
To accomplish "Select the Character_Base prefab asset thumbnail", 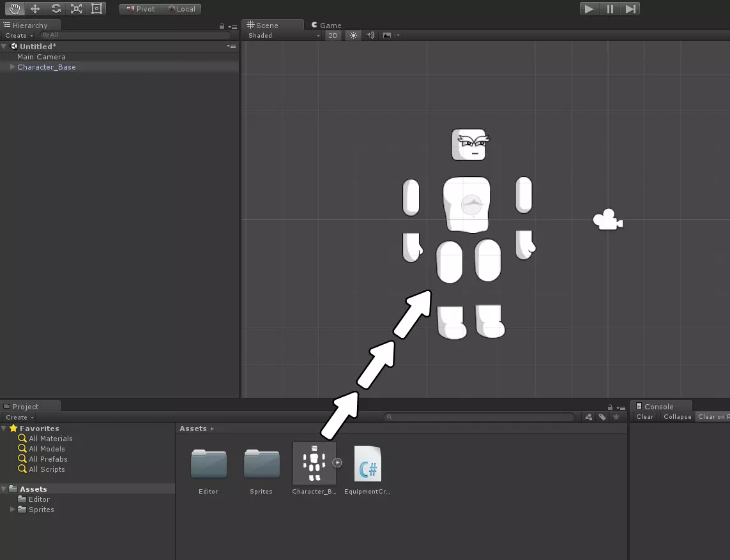I will tap(314, 463).
